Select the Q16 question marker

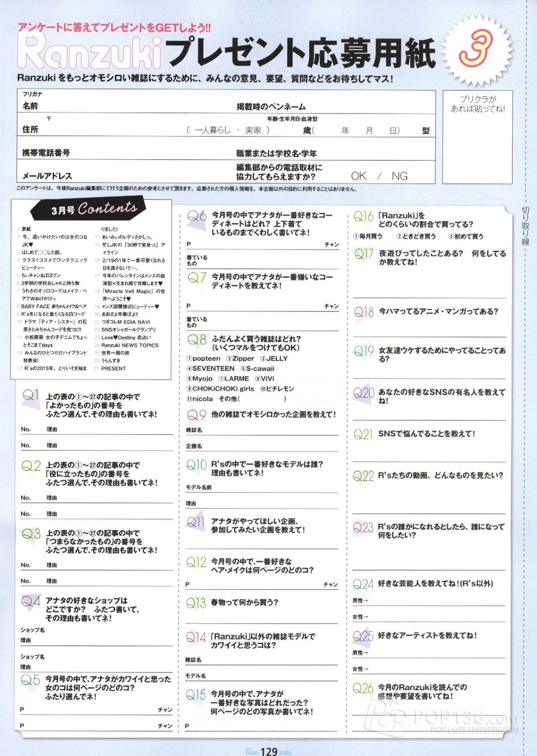[x=364, y=216]
